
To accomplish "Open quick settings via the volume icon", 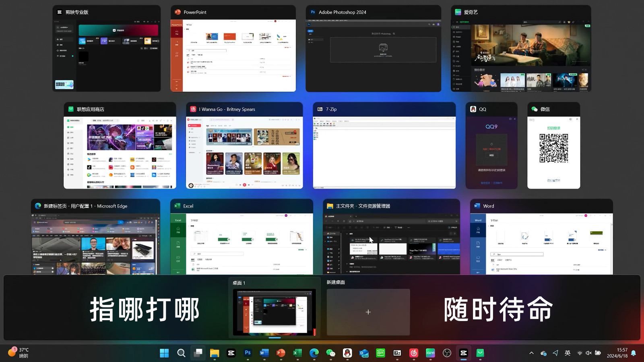I will [x=588, y=353].
